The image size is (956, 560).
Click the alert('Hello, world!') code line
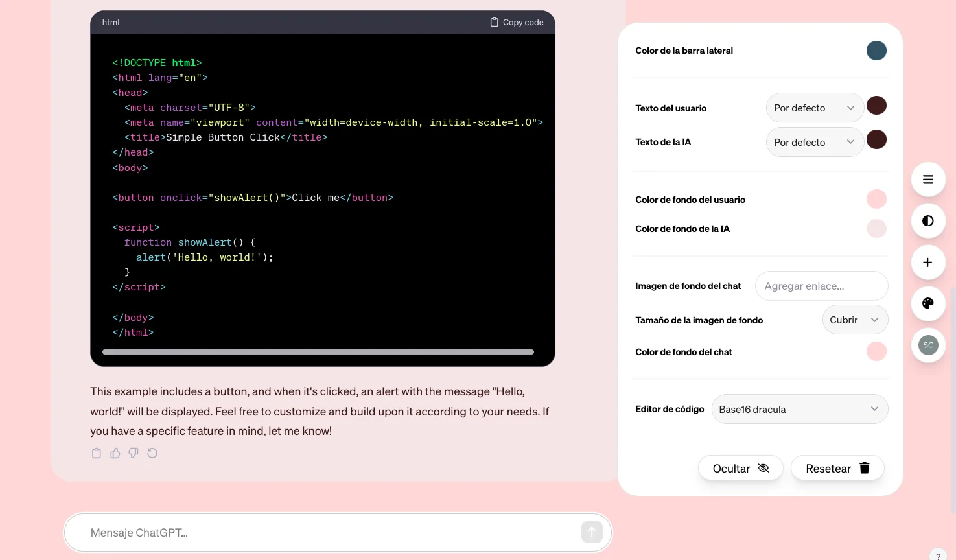click(x=205, y=257)
